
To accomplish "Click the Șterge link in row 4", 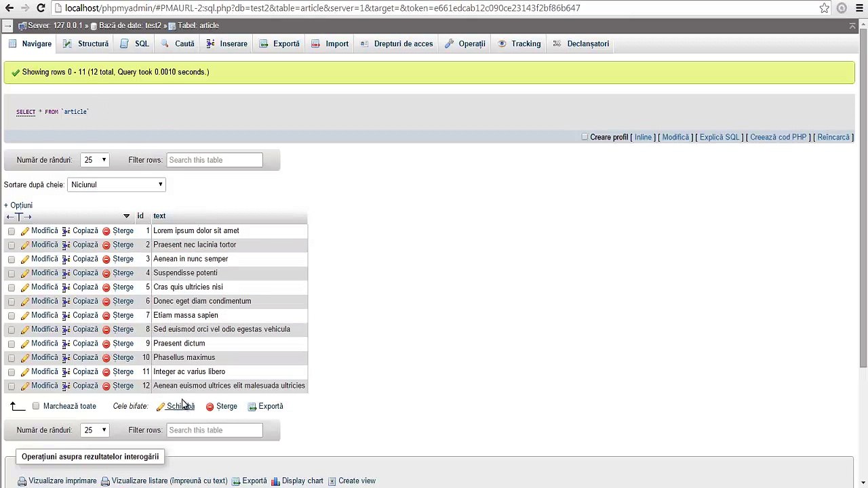I will 123,272.
